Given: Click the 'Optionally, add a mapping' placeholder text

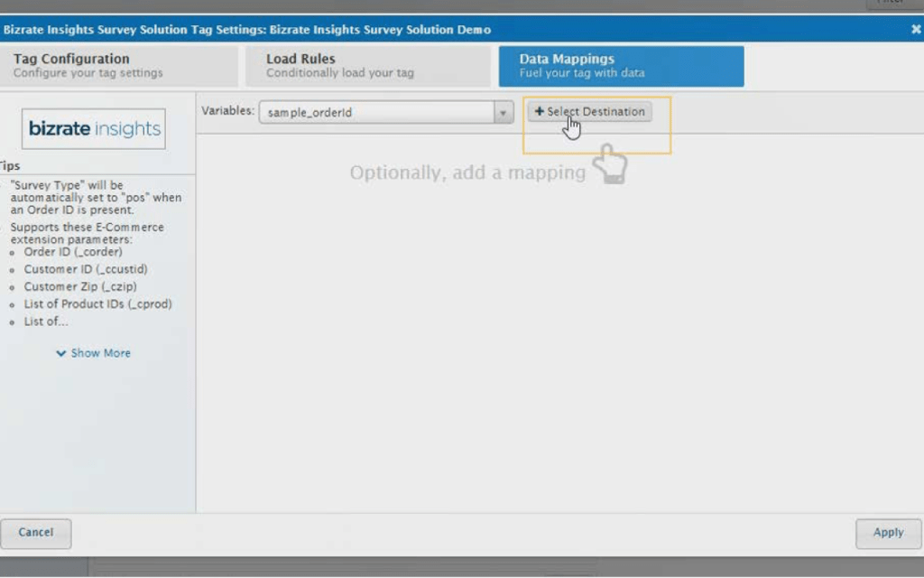Looking at the screenshot, I should click(467, 172).
